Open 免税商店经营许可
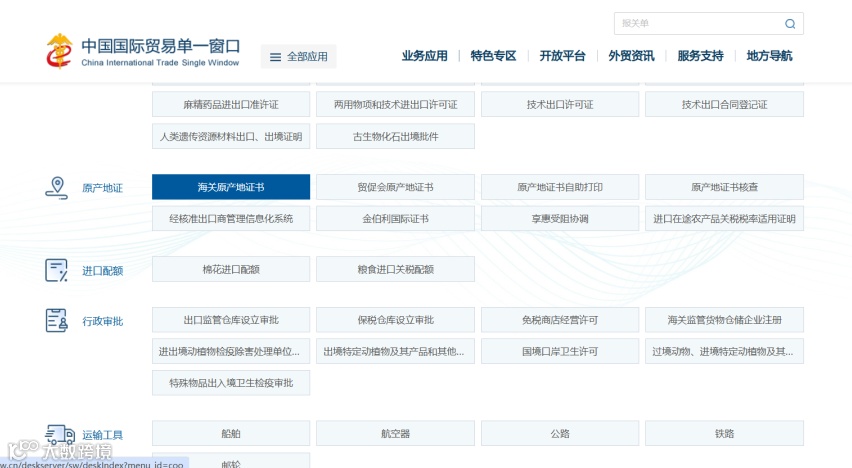 coord(560,320)
